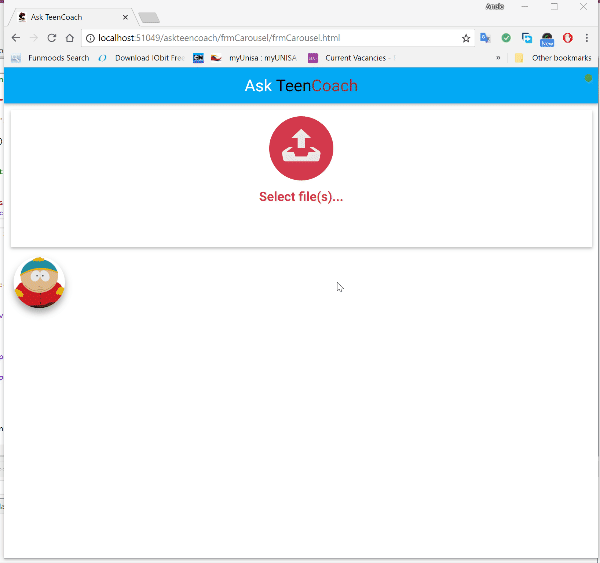Reload the page with the refresh icon
This screenshot has height=563, width=600.
click(x=52, y=38)
